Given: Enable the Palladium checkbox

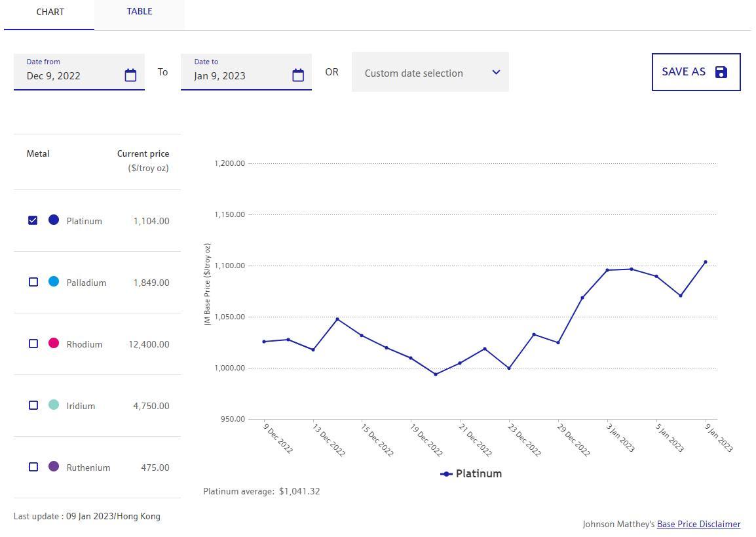Looking at the screenshot, I should click(33, 282).
